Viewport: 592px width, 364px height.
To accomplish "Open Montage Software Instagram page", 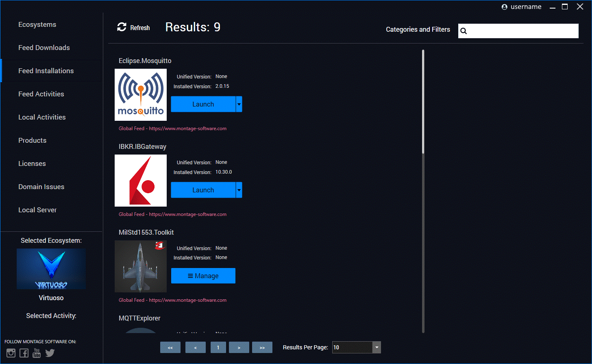I will (x=11, y=353).
